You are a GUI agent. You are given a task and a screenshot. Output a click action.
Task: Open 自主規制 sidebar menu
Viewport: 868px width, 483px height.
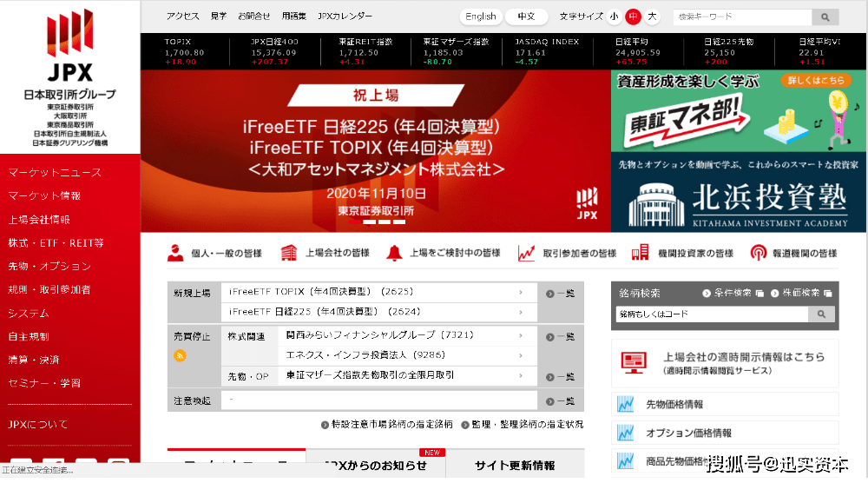[x=29, y=336]
